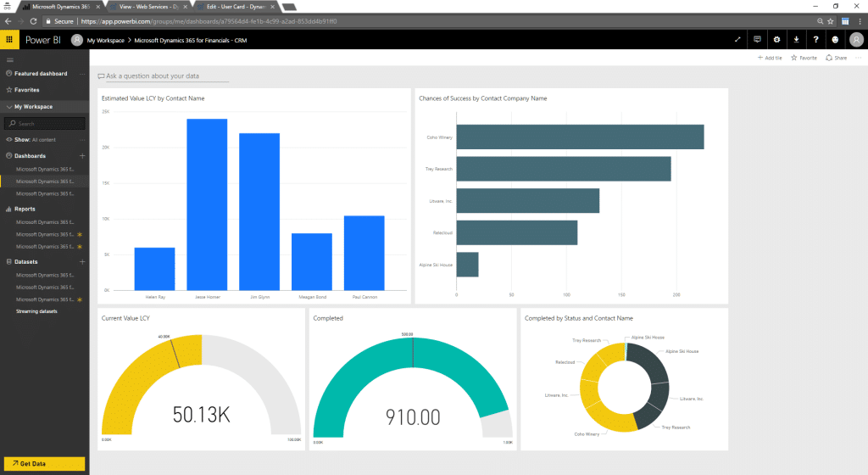Open the notifications panel in Power BI header
The image size is (868, 475).
click(757, 39)
